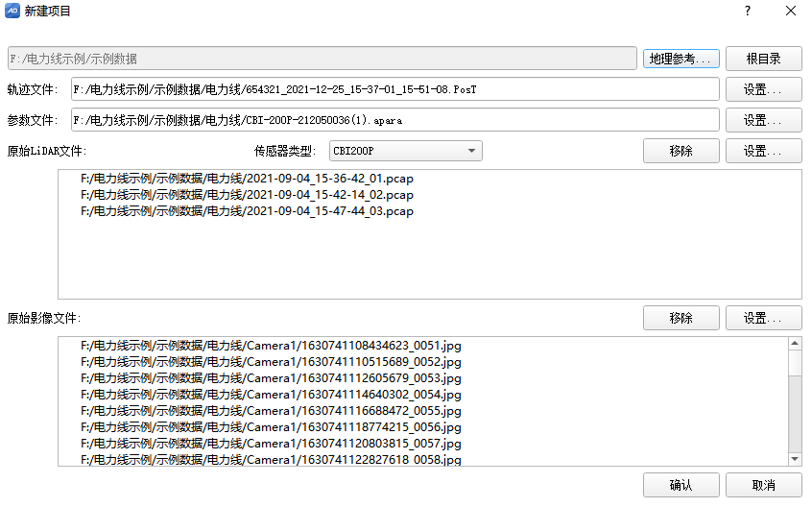Click the project root path field
812x507 pixels.
(322, 59)
